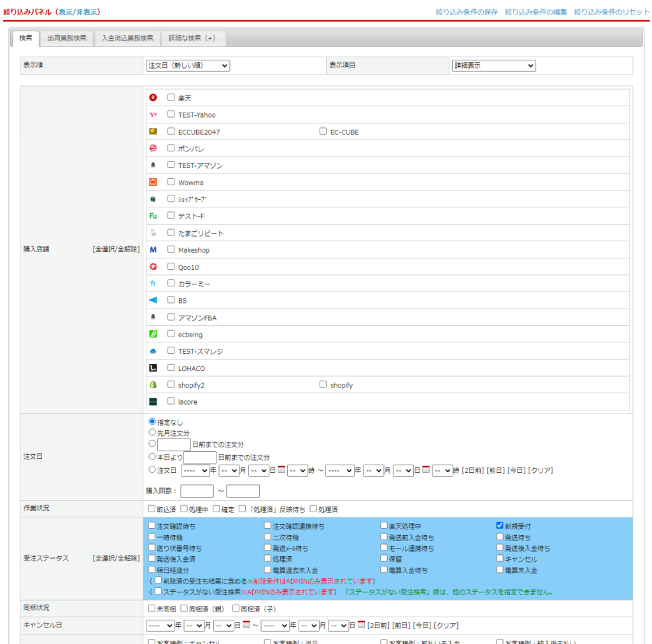Check the キャンセル status checkbox
The image size is (652, 644).
pos(500,559)
